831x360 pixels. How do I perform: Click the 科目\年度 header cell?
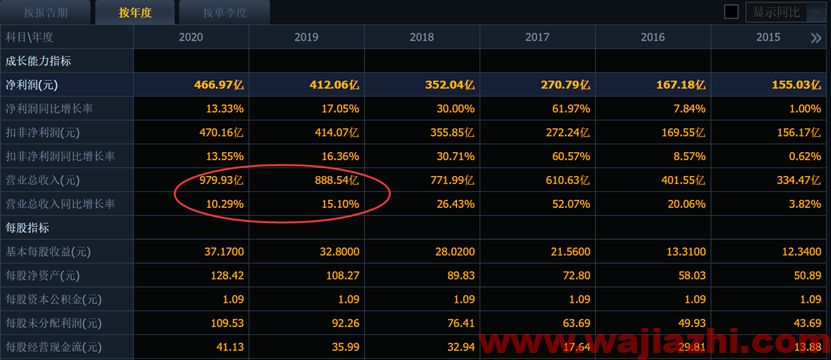click(x=67, y=37)
